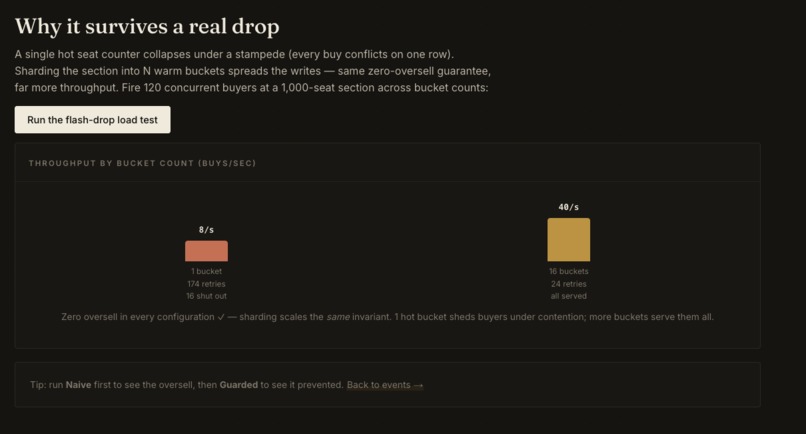Select the gold 16 buckets bar
806x434 pixels.
pos(569,240)
